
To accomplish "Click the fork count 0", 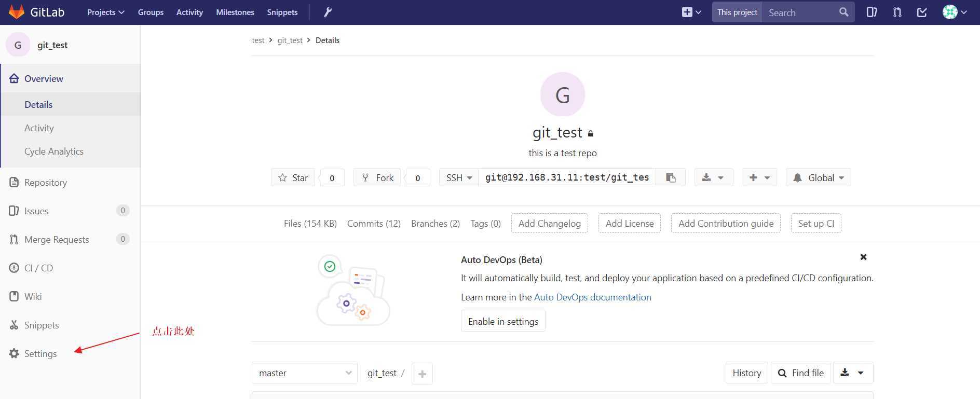I will click(x=418, y=178).
